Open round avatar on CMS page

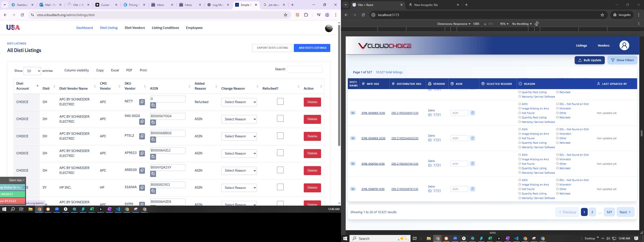pyautogui.click(x=329, y=28)
